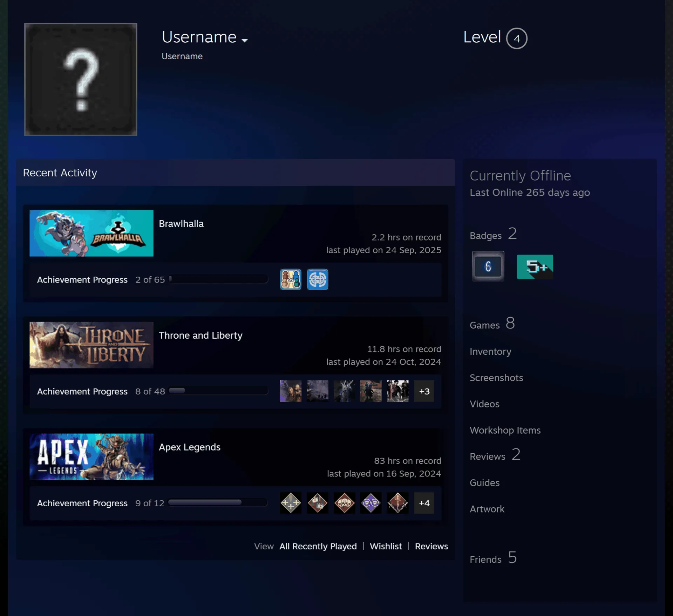Open the Apex Legends game banner
This screenshot has height=616, width=673.
(x=91, y=456)
